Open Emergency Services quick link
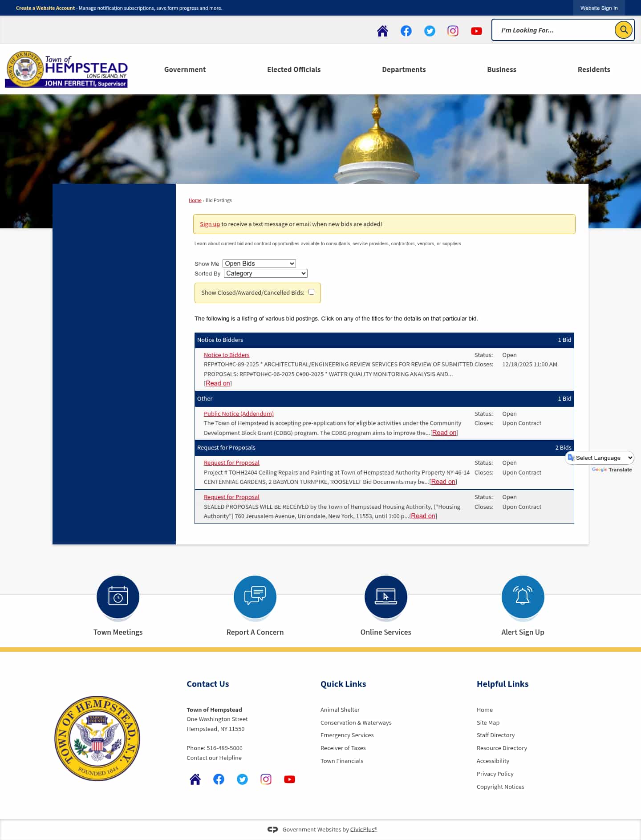Viewport: 641px width, 840px height. click(x=347, y=735)
